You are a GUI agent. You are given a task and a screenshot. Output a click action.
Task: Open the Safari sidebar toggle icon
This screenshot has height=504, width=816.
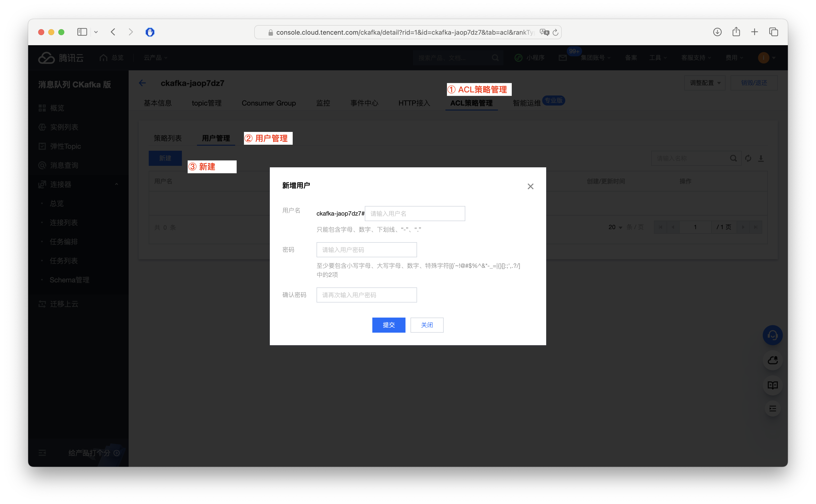(82, 32)
